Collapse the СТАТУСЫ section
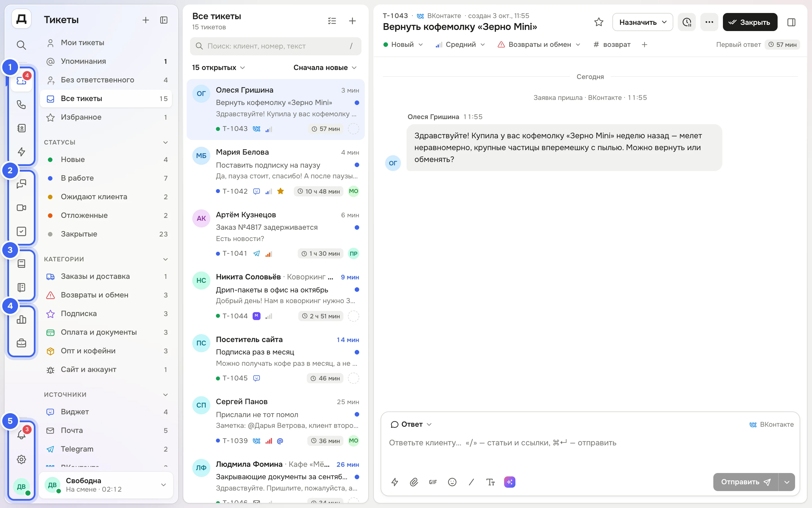The height and width of the screenshot is (508, 812). click(166, 143)
